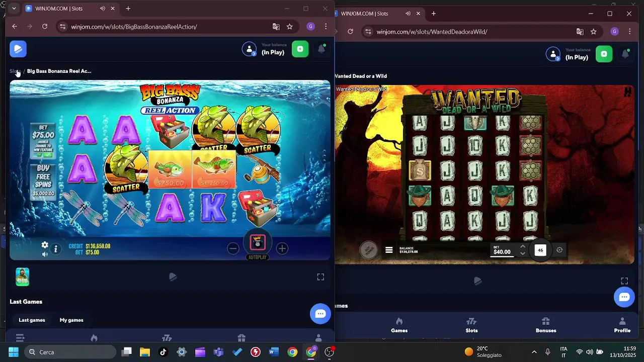Go to Slots breadcrumb link

(15, 71)
